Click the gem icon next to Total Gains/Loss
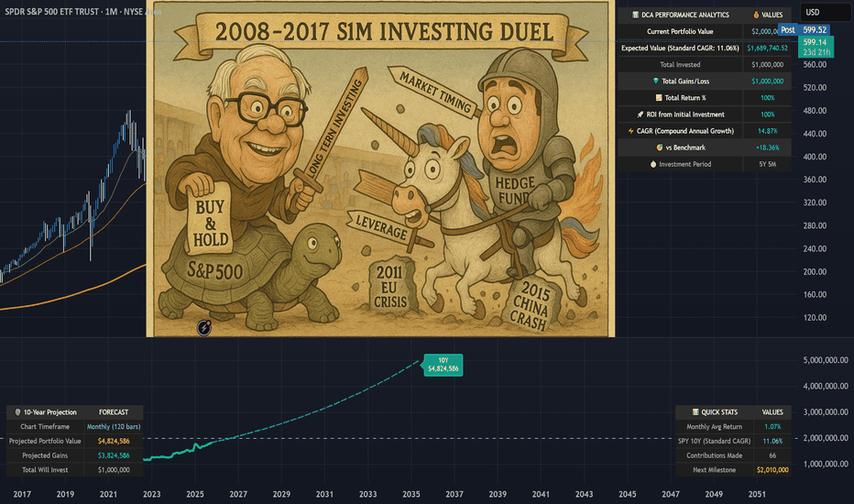The height and width of the screenshot is (504, 854). point(656,81)
